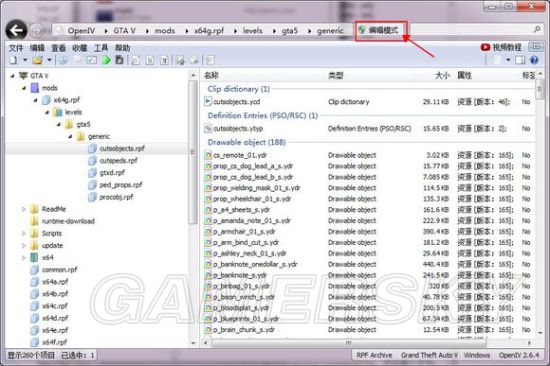Click OpenIV in the breadcrumb path

point(81,31)
